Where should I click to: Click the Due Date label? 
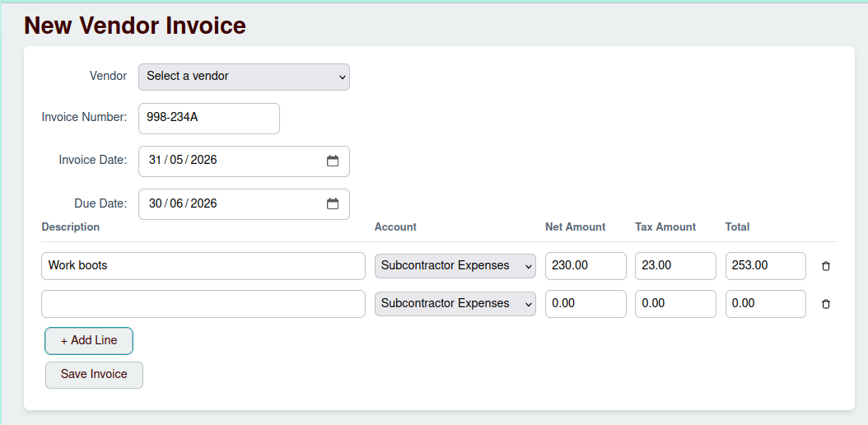tap(100, 203)
